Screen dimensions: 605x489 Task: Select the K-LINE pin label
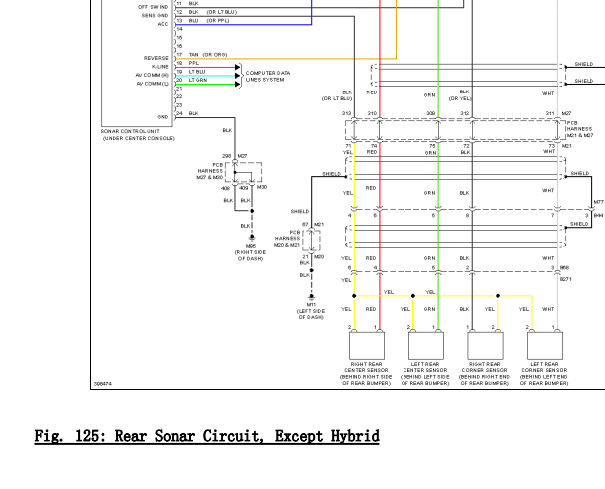pos(160,67)
